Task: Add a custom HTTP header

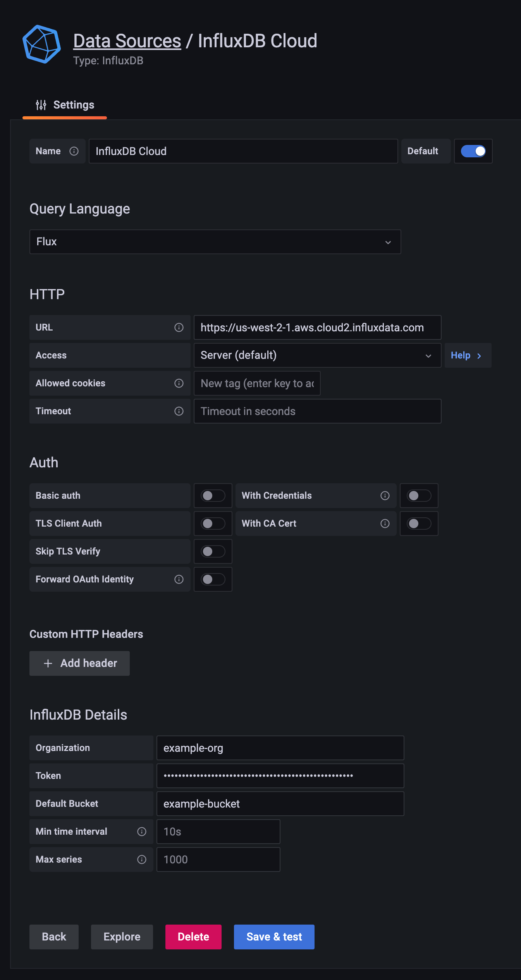Action: coord(80,663)
